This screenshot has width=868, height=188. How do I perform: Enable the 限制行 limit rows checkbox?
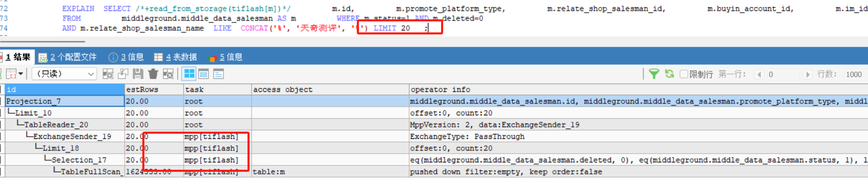click(683, 74)
